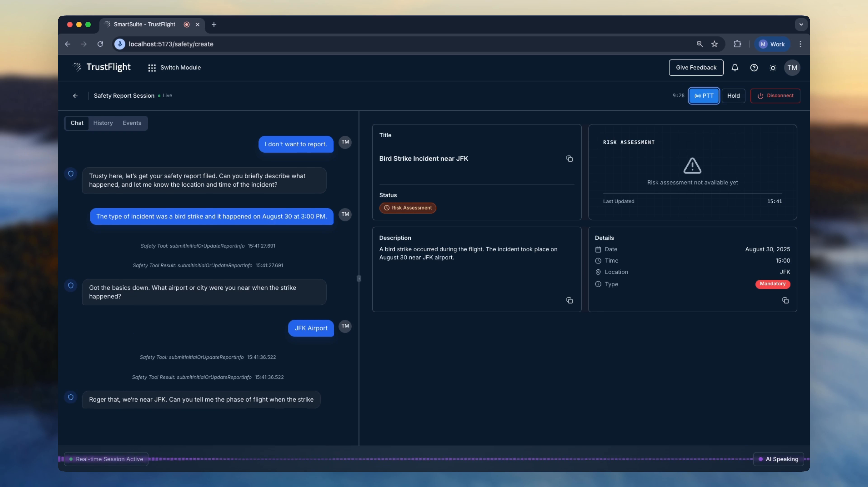Switch to the History tab
The height and width of the screenshot is (487, 868).
point(103,123)
